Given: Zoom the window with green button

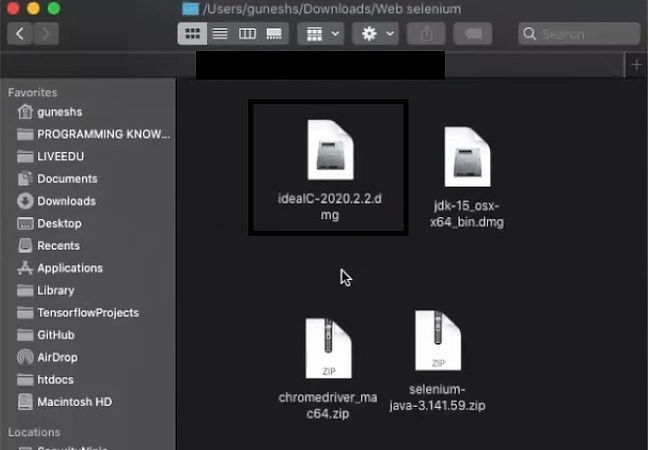Looking at the screenshot, I should point(54,8).
